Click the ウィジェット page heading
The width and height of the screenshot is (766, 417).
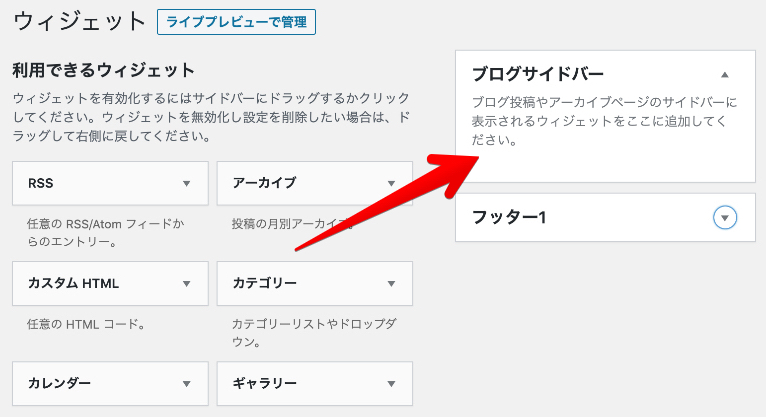click(x=80, y=21)
